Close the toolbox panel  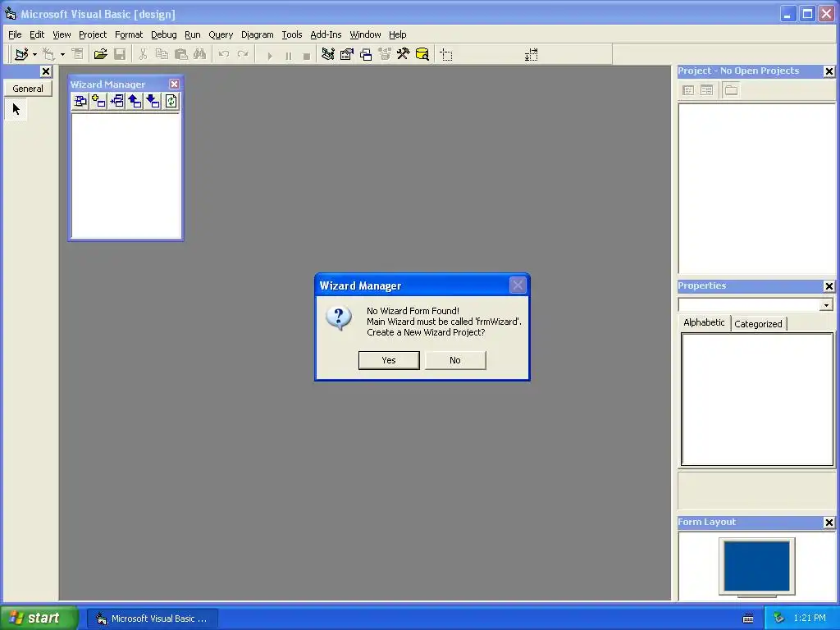click(46, 71)
